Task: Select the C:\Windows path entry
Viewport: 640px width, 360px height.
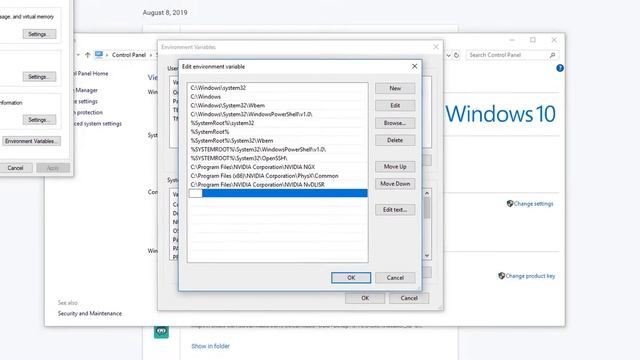Action: point(278,97)
